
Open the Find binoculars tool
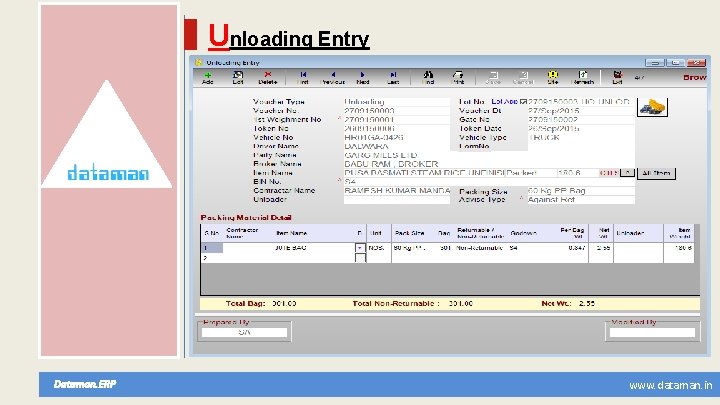428,78
